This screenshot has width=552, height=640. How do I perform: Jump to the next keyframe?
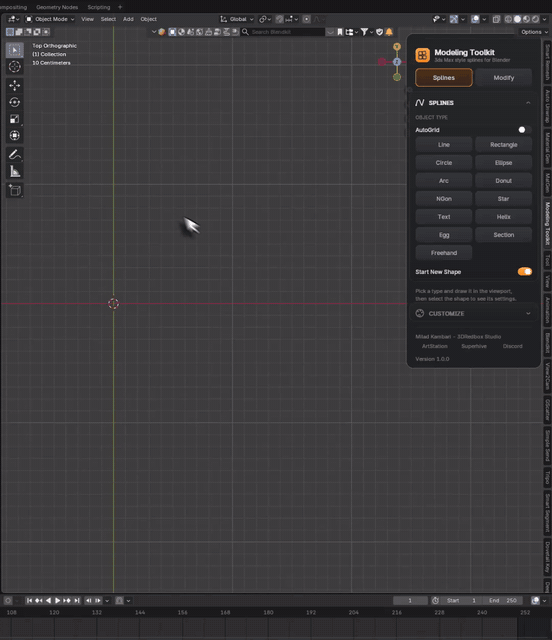pos(67,600)
